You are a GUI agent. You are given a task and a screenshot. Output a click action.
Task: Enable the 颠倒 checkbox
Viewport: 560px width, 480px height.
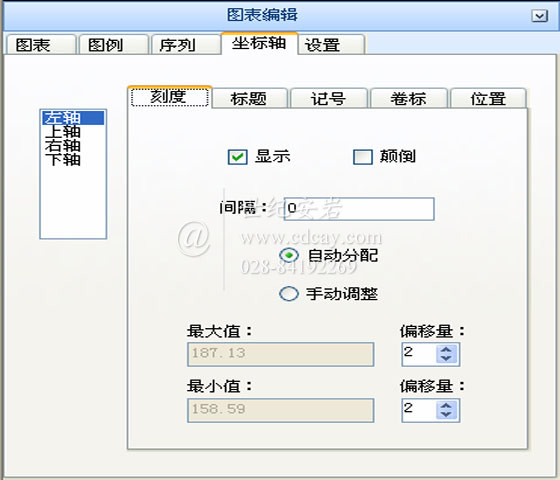[x=363, y=157]
